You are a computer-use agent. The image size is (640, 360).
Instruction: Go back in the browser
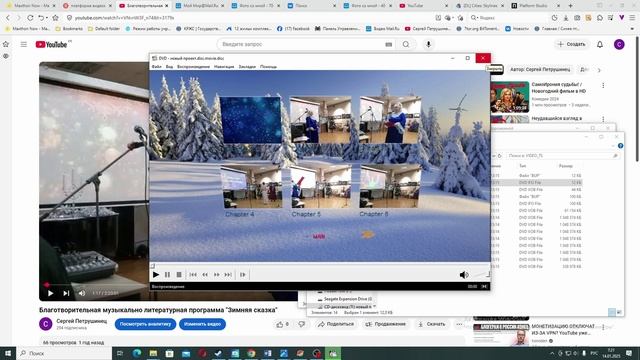pyautogui.click(x=8, y=18)
